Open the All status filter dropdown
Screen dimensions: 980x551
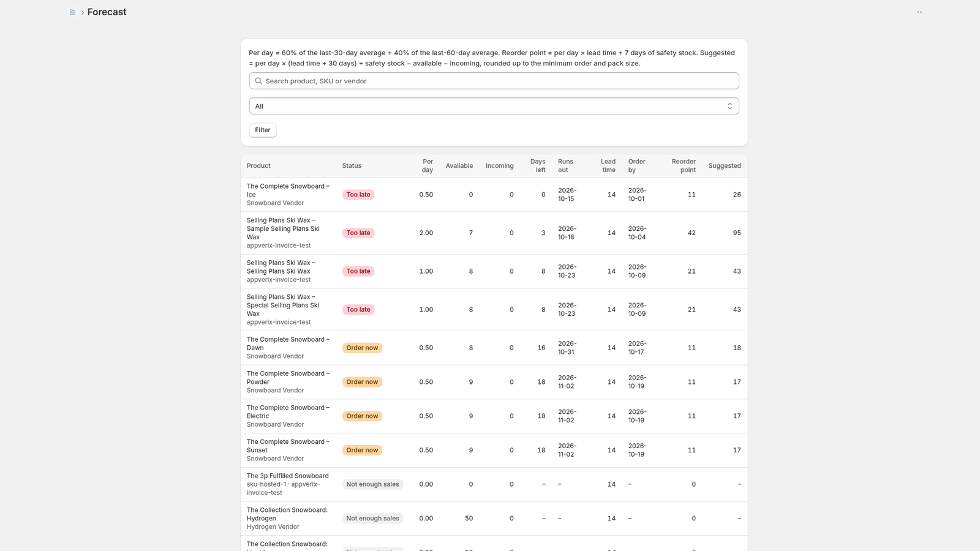494,106
